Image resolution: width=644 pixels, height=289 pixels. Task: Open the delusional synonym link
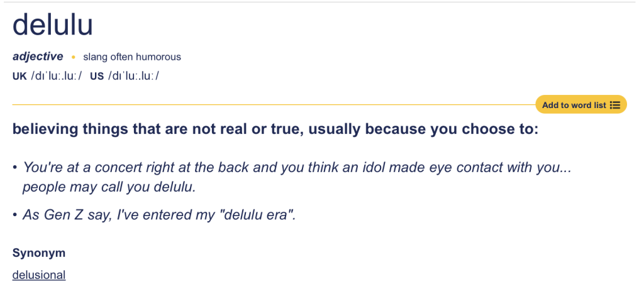point(39,275)
